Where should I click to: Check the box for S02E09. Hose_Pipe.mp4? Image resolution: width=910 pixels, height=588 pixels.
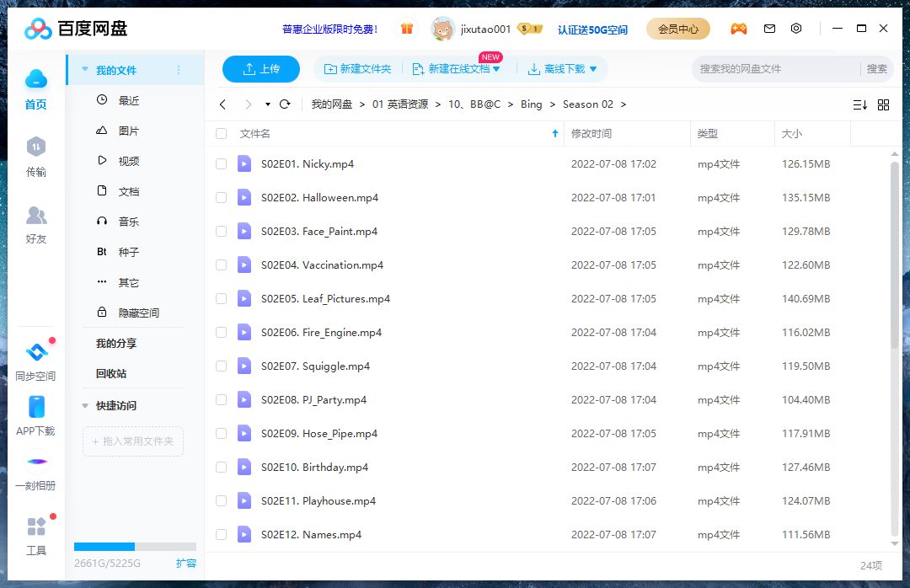221,433
